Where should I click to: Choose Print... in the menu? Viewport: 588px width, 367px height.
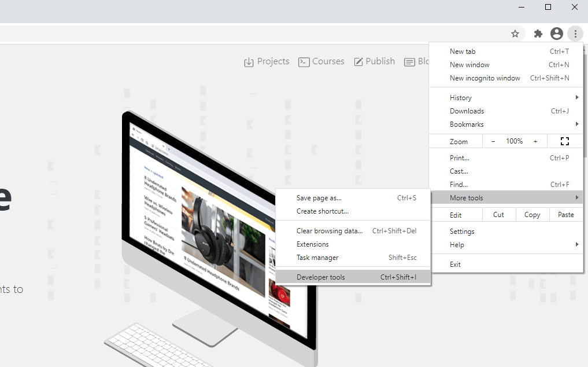506,158
